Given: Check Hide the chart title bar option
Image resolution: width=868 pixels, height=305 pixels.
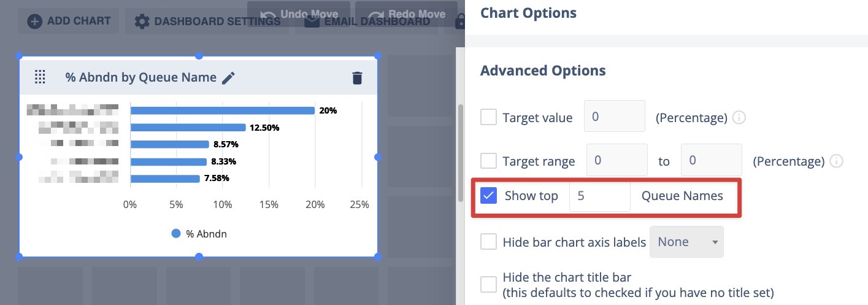Looking at the screenshot, I should point(488,285).
